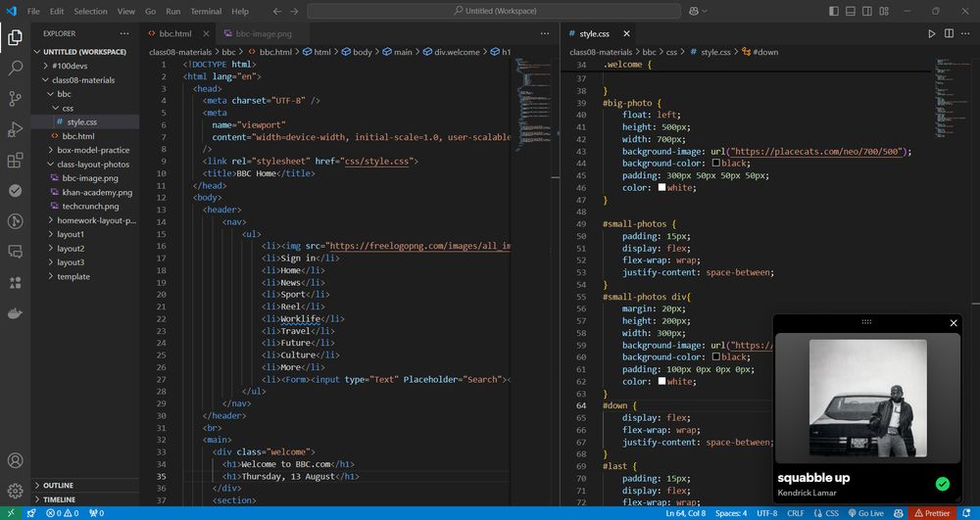
Task: Open Explorer views and more actions menu
Action: 124,33
